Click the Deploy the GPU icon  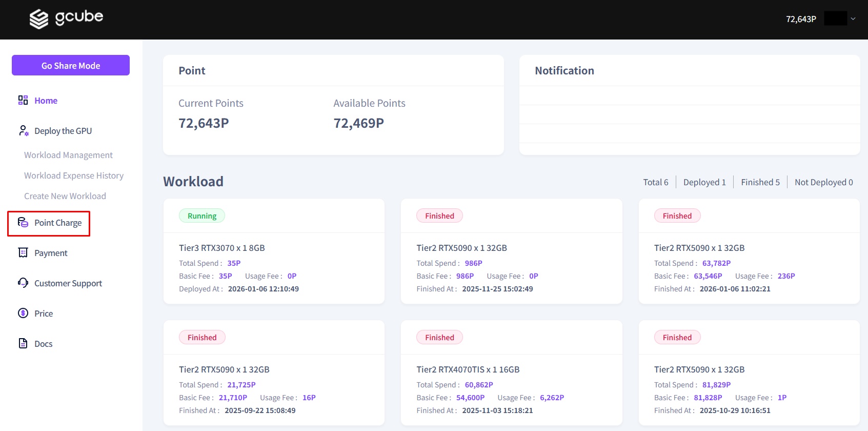click(x=23, y=131)
